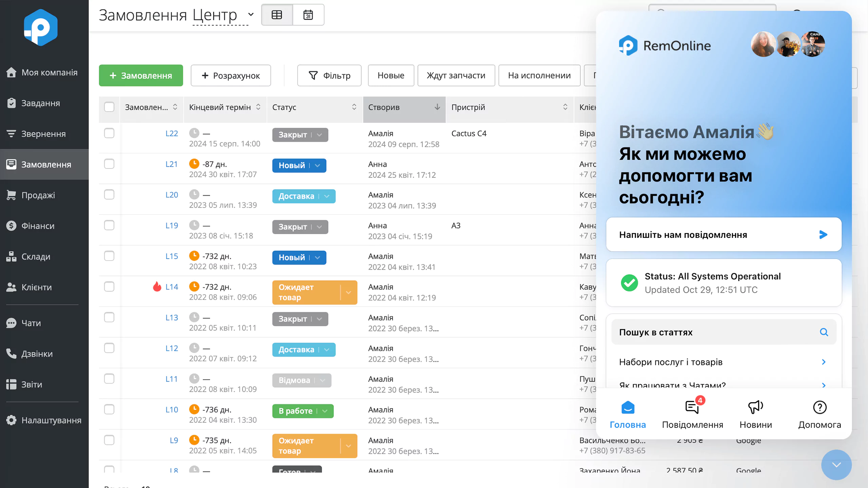
Task: Click the + Розрахунок button
Action: tap(231, 75)
